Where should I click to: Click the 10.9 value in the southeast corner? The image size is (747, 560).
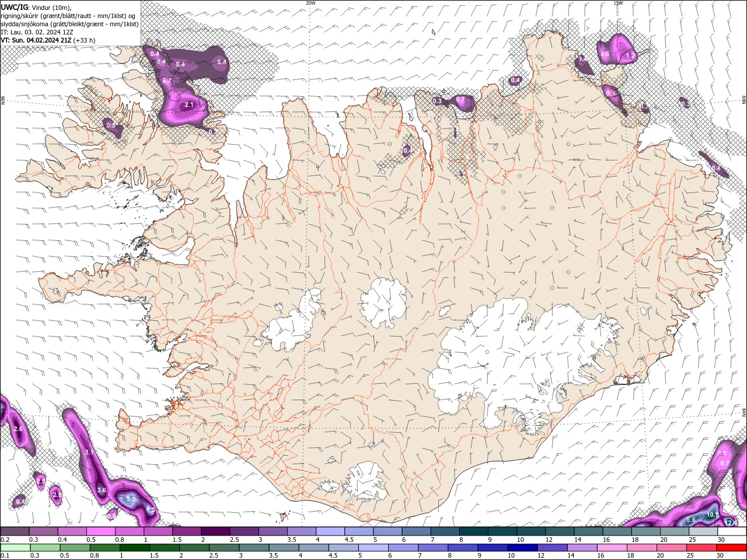[x=713, y=515]
